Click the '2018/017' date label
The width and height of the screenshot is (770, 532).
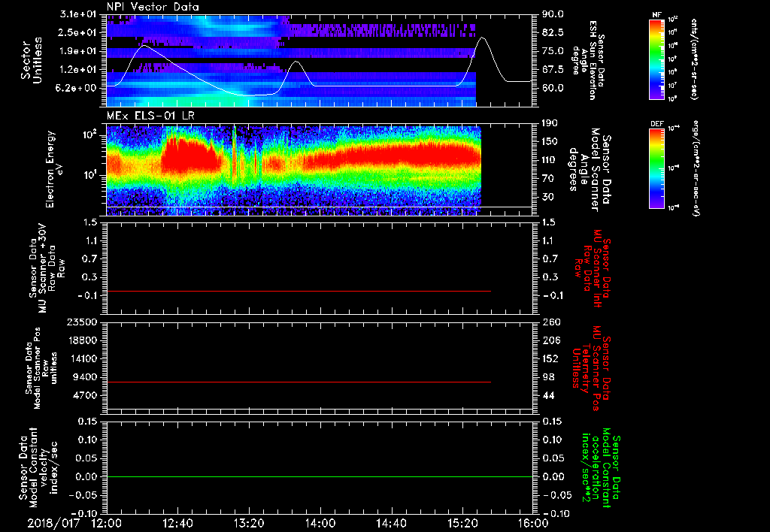click(53, 523)
